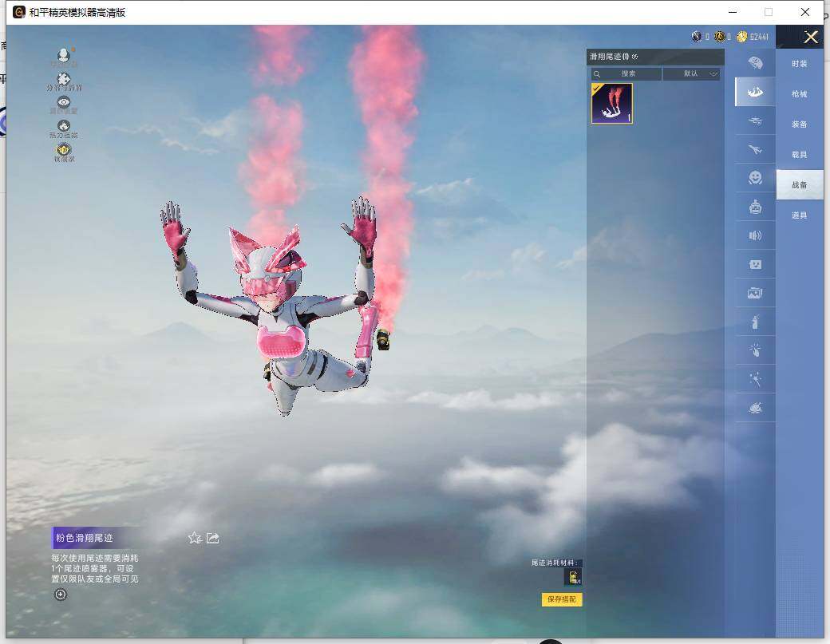Click the 搜索 search field

coord(628,73)
